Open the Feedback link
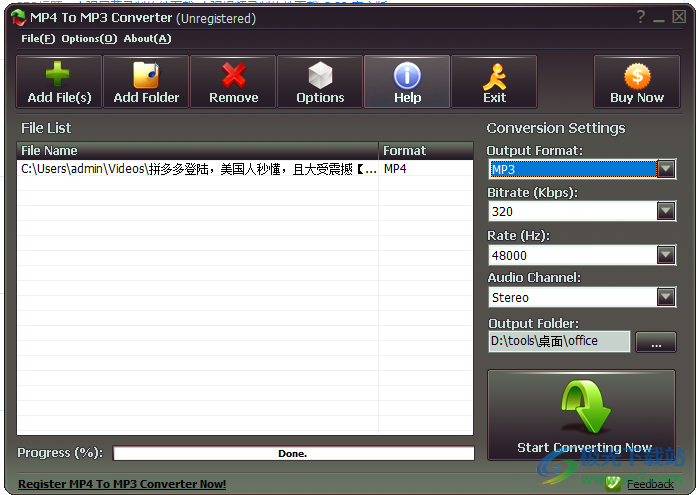 [x=650, y=484]
